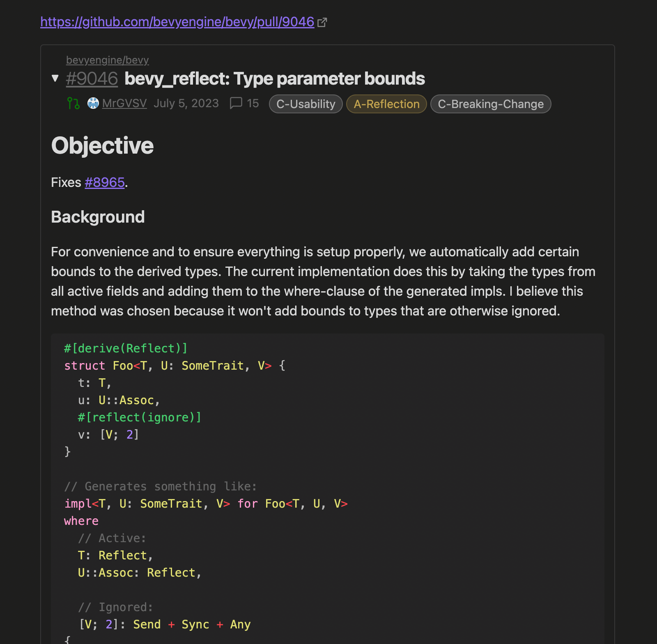The image size is (657, 644).
Task: Click the July 5, 2023 date text
Action: [186, 103]
